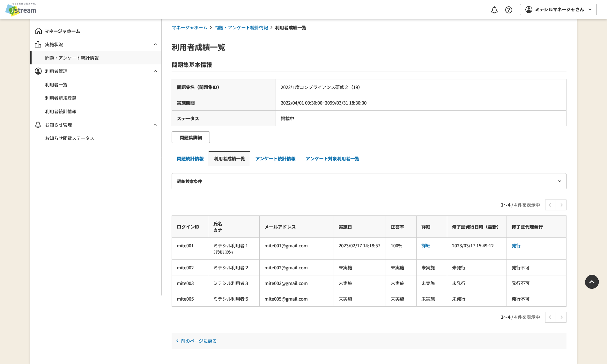Screen dimensions: 607x364
Task: Click the bottom pagination previous arrow
Action: pos(550,317)
